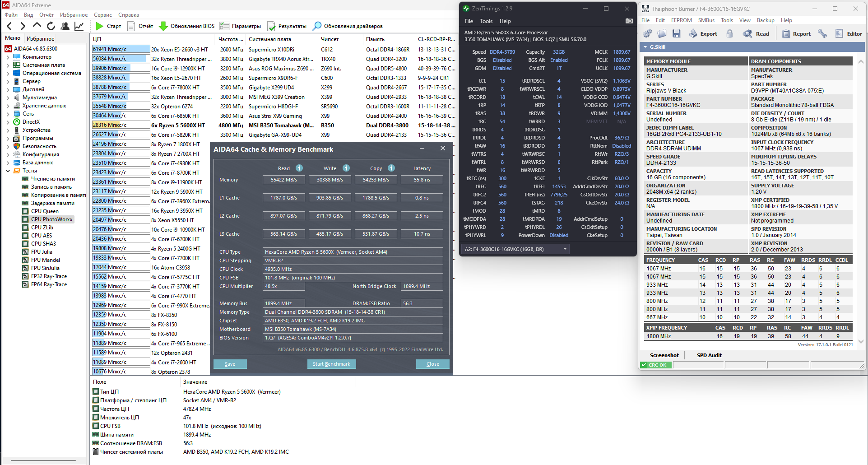Expand the Операционная система tree node
The height and width of the screenshot is (465, 868).
click(x=8, y=74)
